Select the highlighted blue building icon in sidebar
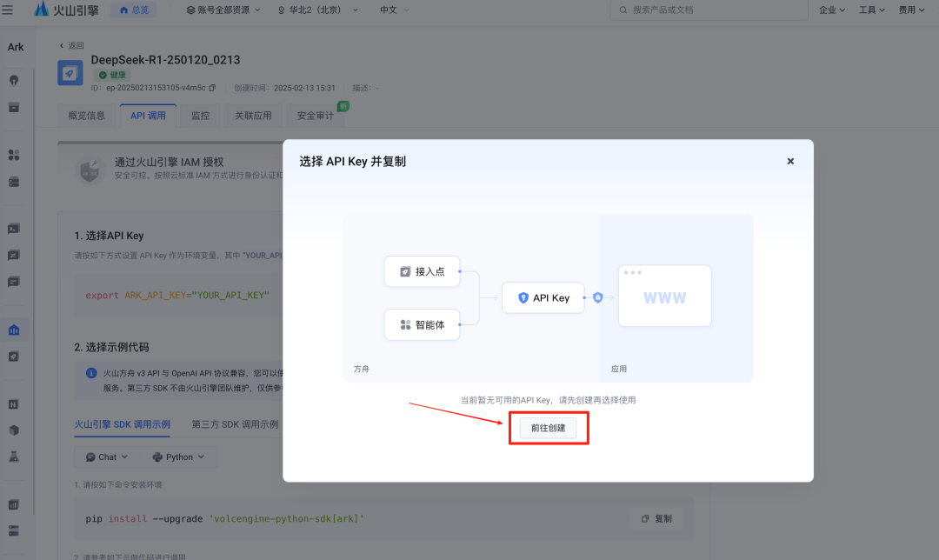 coord(14,330)
